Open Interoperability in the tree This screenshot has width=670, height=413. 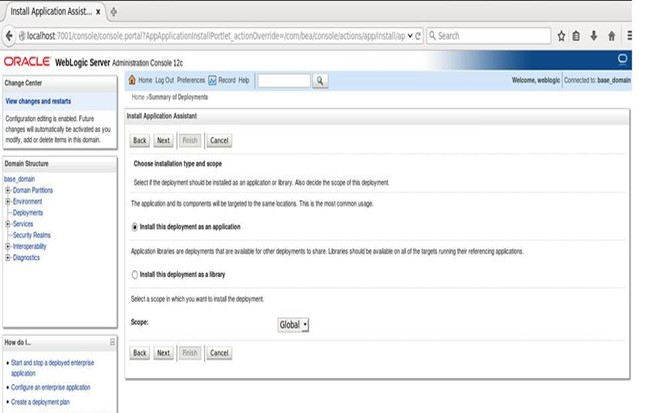(29, 246)
